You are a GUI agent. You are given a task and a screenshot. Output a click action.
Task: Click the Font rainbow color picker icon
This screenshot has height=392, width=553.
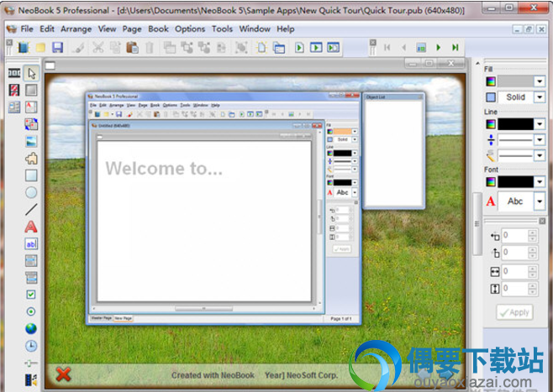point(491,182)
